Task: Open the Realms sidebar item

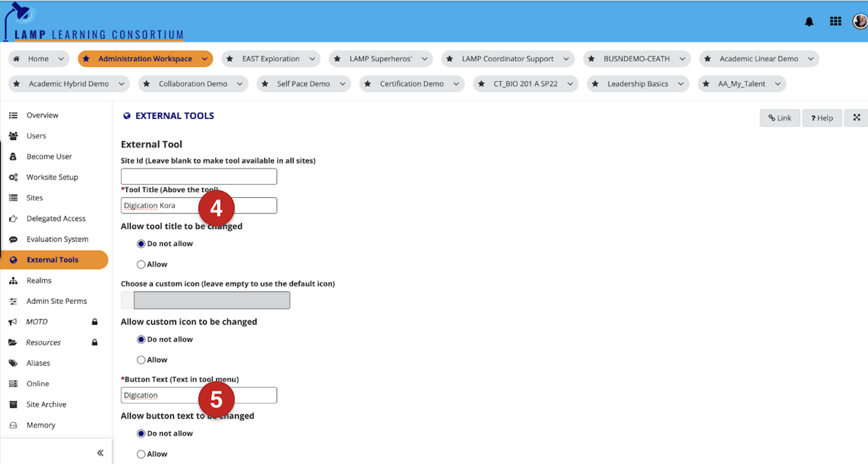Action: pyautogui.click(x=39, y=281)
